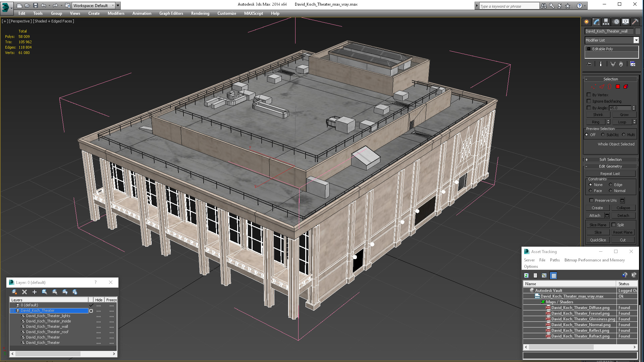Open Bitmap Performance and Memory menu
The width and height of the screenshot is (644, 362).
click(594, 260)
